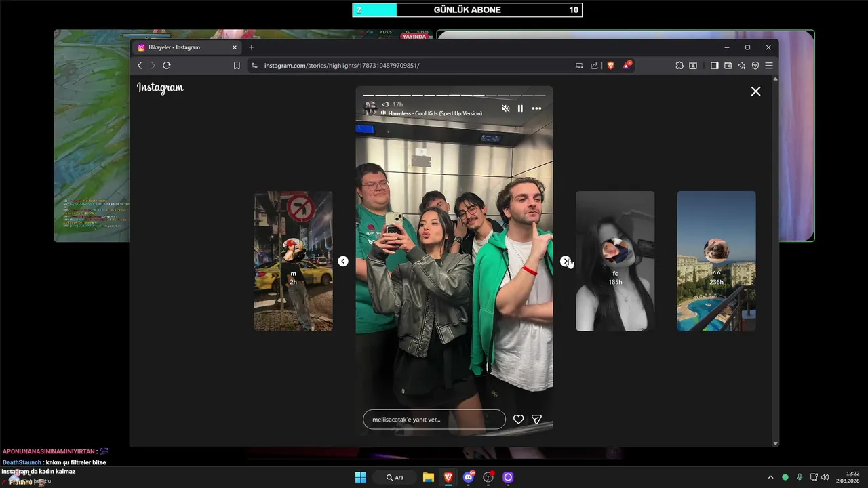Expand the hidden system tray icons
This screenshot has width=868, height=488.
tap(770, 477)
